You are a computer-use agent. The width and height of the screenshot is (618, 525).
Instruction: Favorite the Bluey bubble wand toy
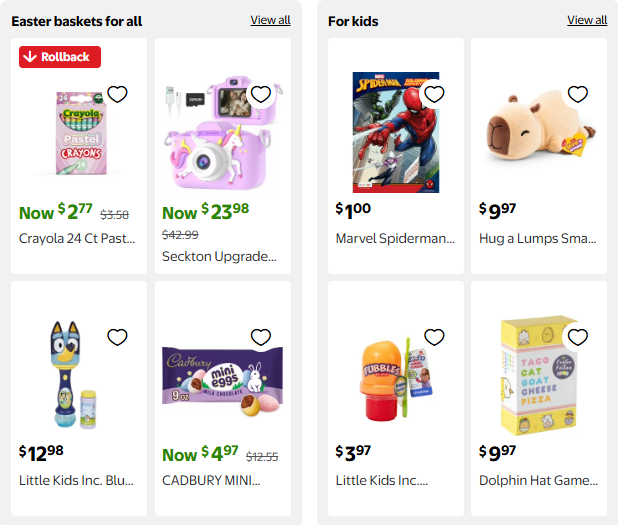click(x=117, y=337)
